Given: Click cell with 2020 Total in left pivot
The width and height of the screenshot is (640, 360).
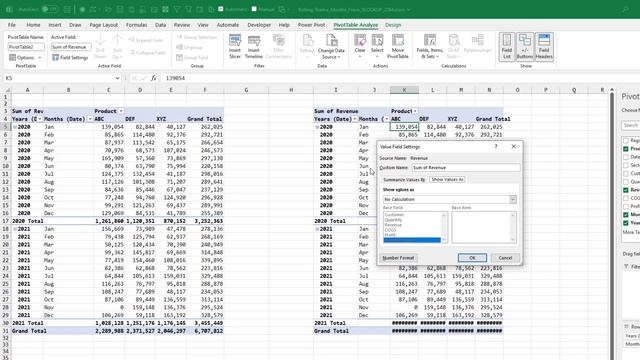Looking at the screenshot, I should (27, 221).
